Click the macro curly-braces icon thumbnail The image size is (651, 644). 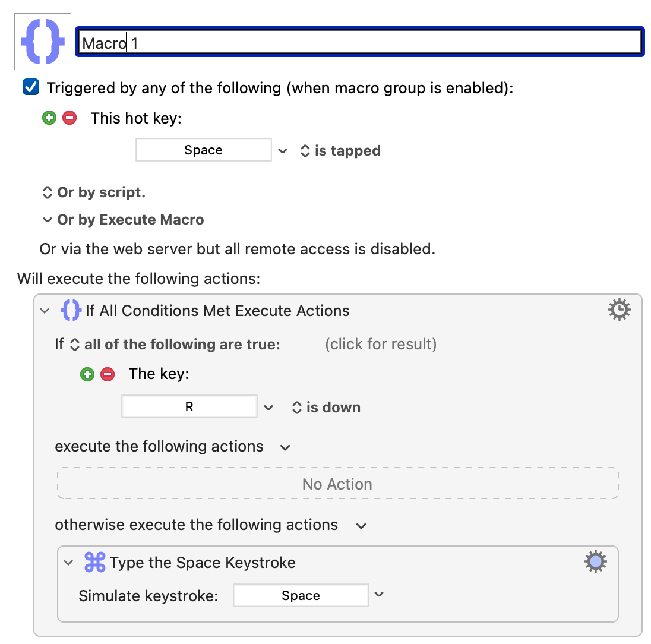(x=43, y=42)
